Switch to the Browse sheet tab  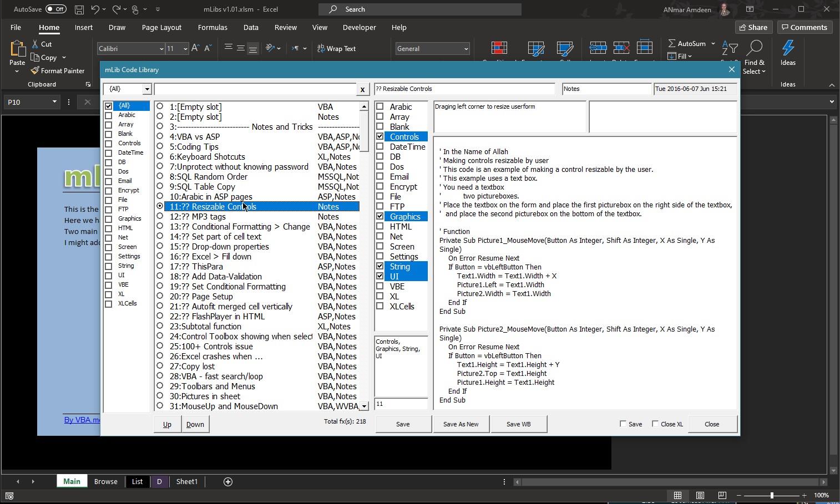click(x=105, y=481)
